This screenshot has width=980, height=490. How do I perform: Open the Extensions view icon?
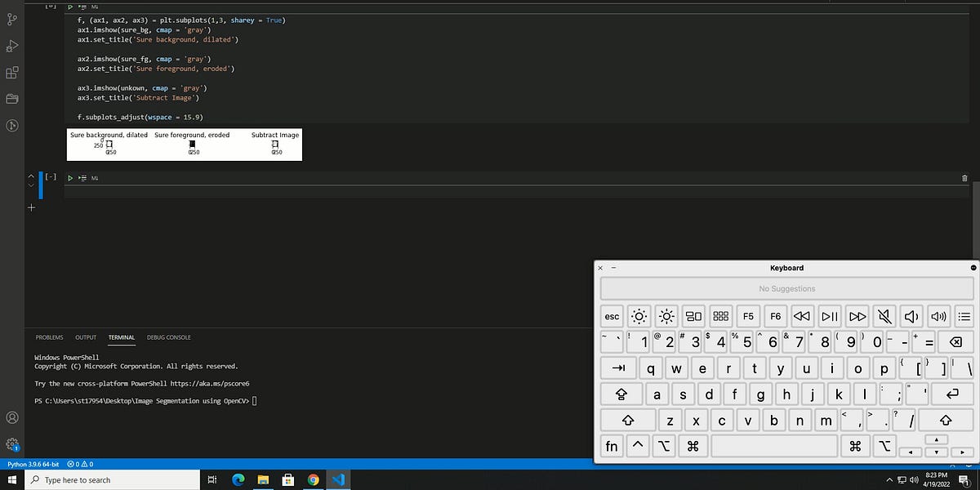click(12, 73)
